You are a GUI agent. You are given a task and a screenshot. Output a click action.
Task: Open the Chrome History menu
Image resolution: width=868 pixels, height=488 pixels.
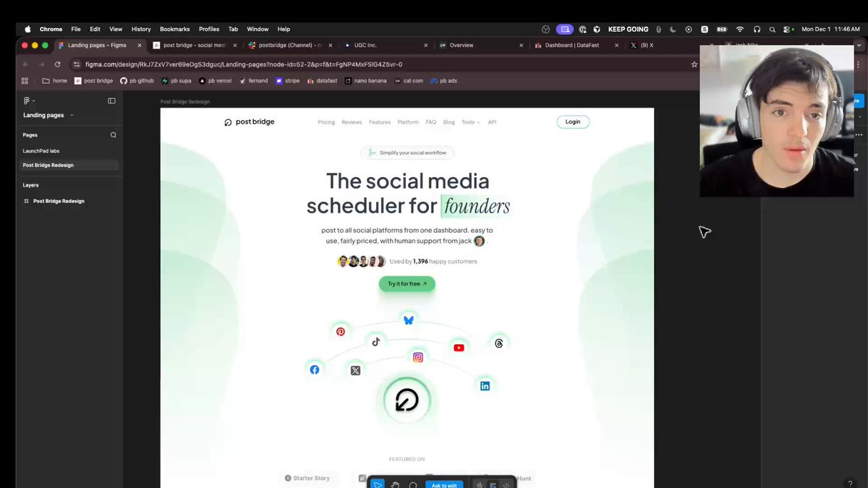coord(141,29)
